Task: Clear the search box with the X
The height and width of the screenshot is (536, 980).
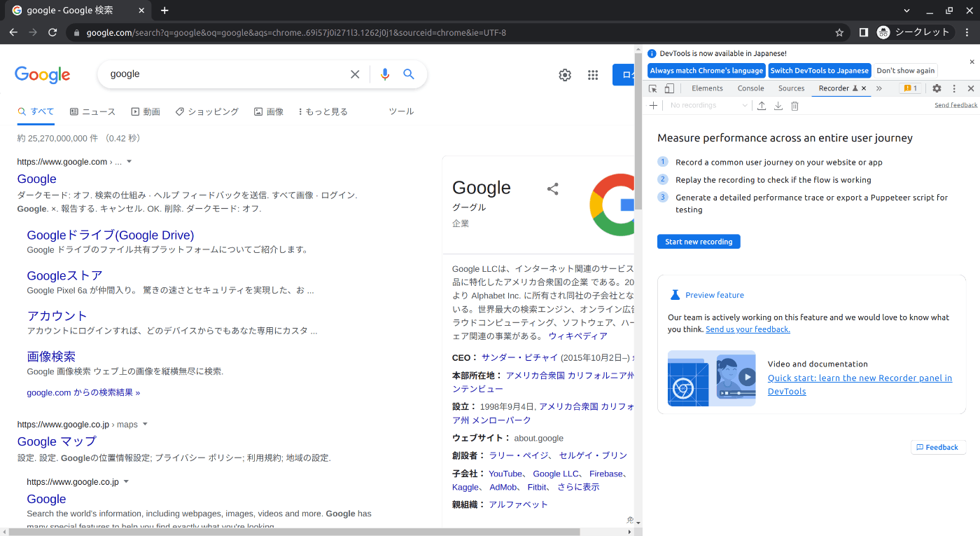Action: click(355, 74)
